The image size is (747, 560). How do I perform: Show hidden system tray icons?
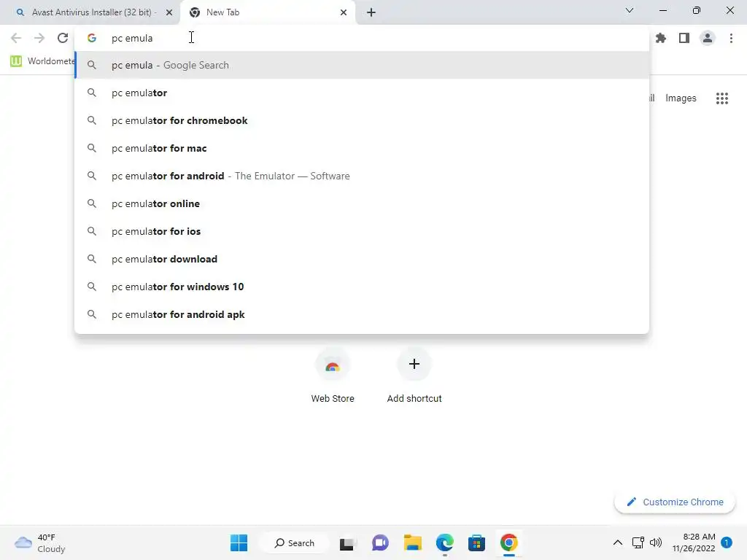[x=617, y=542]
